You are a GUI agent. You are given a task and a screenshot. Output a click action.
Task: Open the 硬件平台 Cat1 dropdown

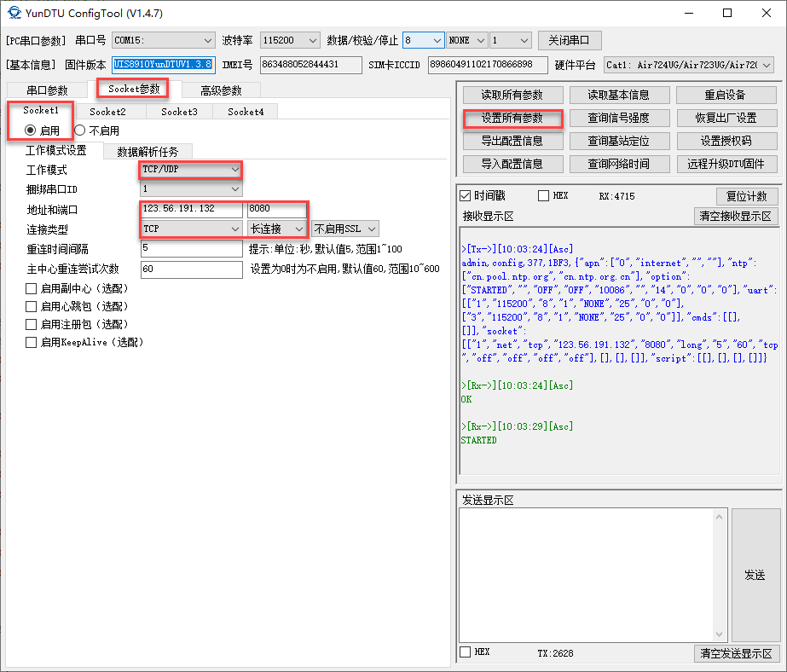pos(688,65)
